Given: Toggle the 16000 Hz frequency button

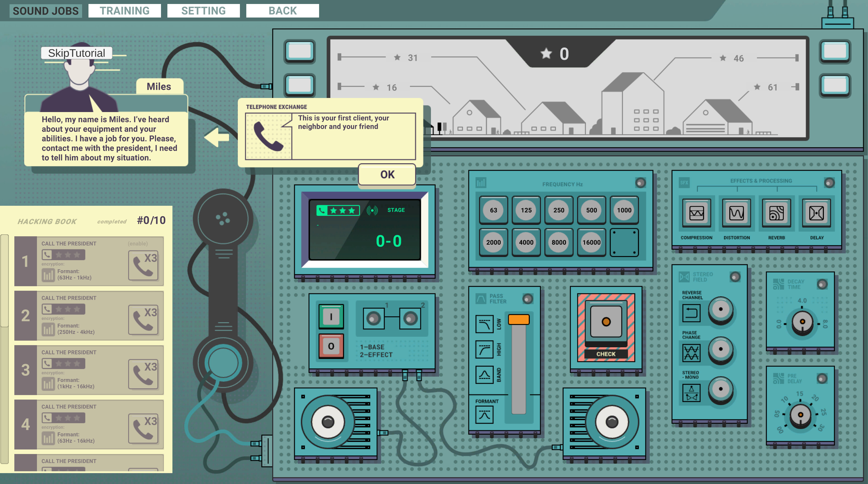Looking at the screenshot, I should point(591,242).
